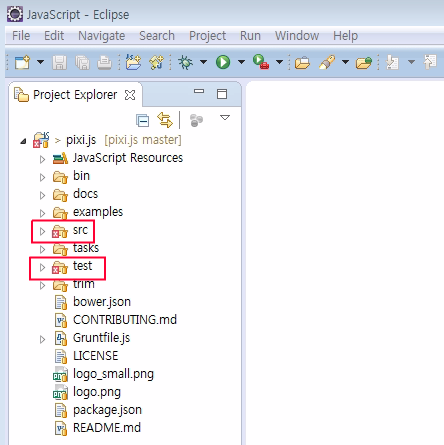The height and width of the screenshot is (445, 444).
Task: Collapse the pixi.js project node
Action: pos(23,141)
